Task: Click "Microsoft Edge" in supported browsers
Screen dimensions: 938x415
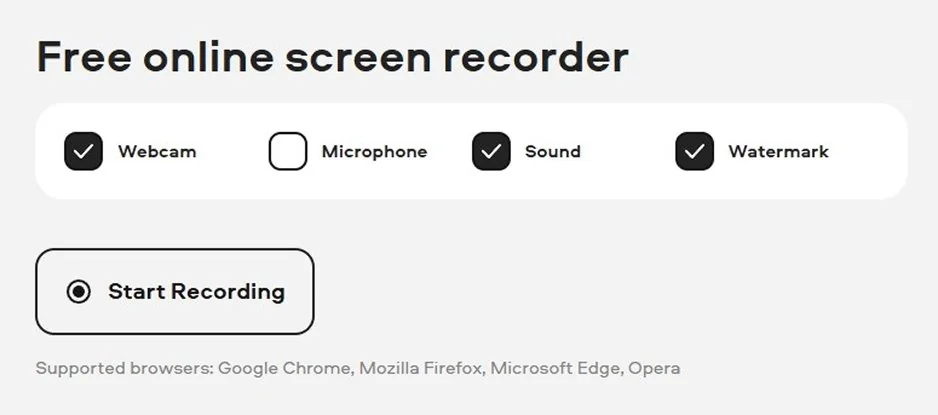Action: (555, 368)
